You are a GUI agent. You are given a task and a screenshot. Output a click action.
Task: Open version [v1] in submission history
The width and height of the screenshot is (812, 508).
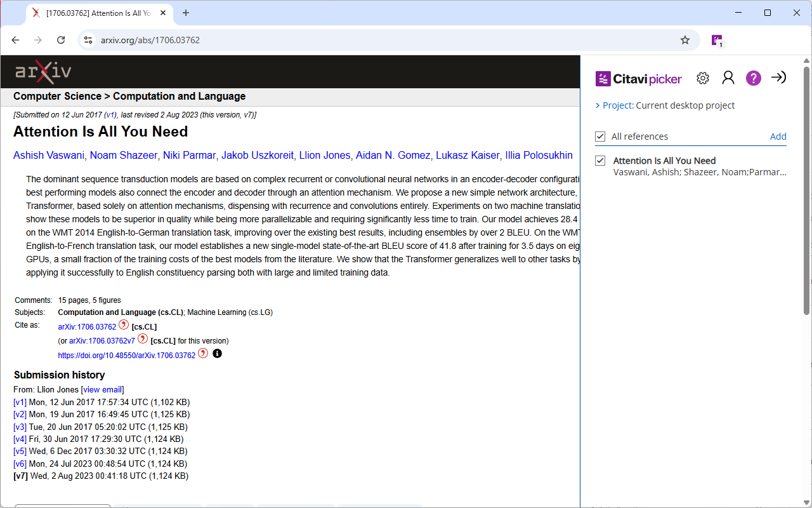pos(20,402)
